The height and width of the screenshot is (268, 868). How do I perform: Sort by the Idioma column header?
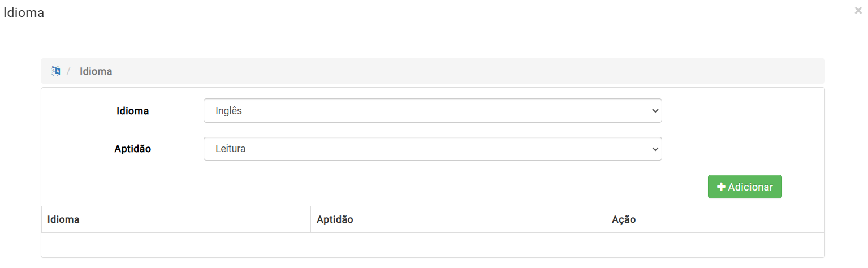click(63, 219)
